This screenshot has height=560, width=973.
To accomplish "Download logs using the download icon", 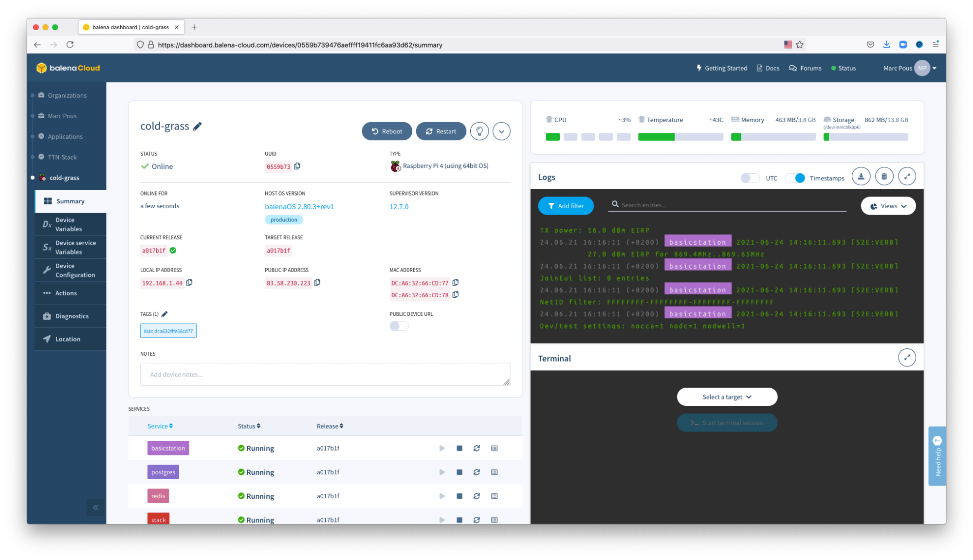I will [861, 177].
